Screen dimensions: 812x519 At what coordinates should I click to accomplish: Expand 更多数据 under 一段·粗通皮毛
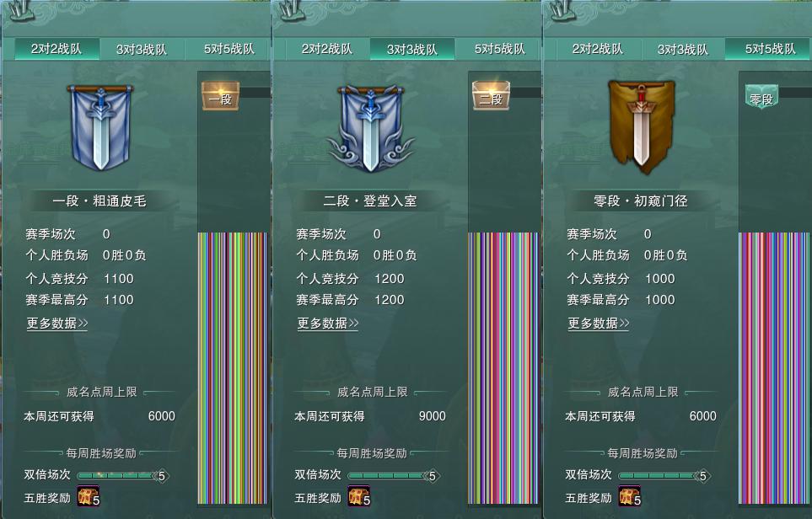pos(57,324)
